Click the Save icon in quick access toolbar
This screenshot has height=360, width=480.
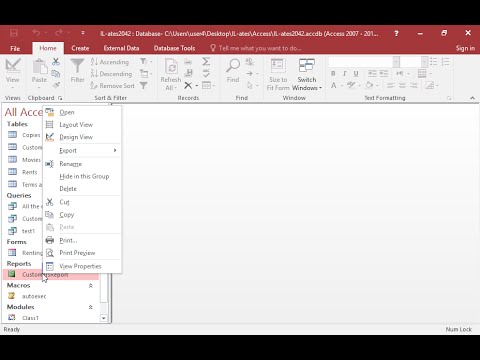14,33
